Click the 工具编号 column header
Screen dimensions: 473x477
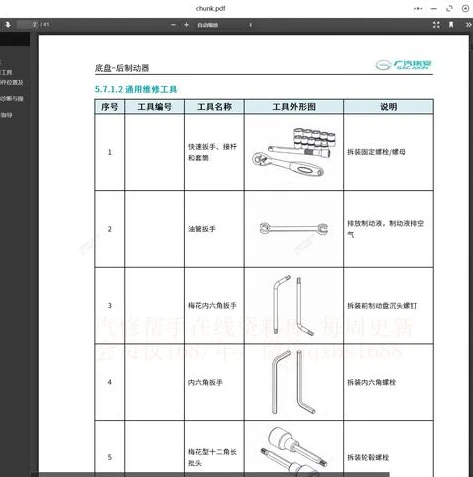[154, 107]
